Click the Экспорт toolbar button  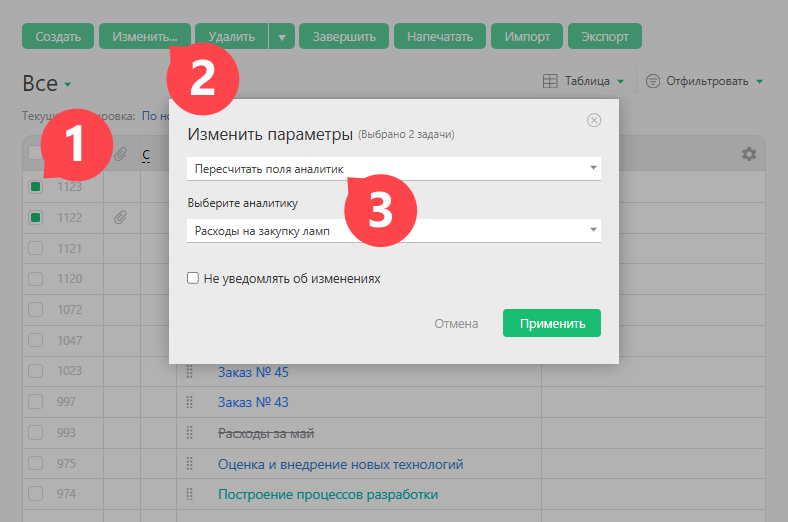click(x=604, y=37)
